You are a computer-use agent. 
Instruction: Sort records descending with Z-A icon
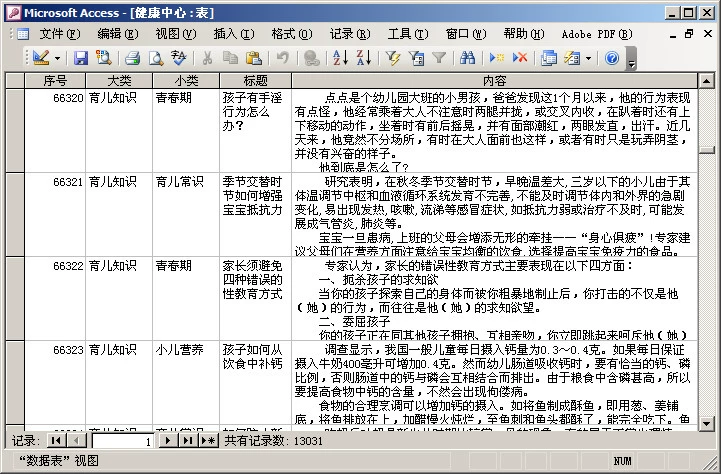click(364, 58)
